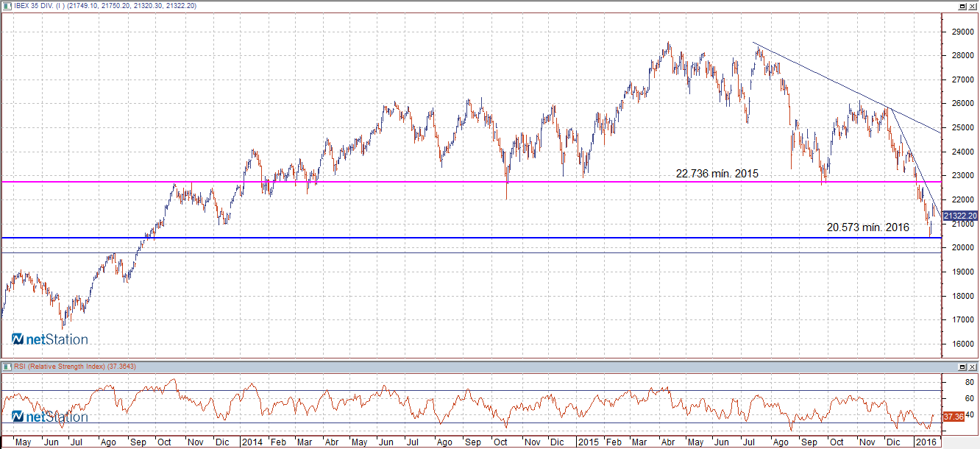Click the RSI current value tag 37.36
This screenshot has width=980, height=449.
[x=953, y=417]
